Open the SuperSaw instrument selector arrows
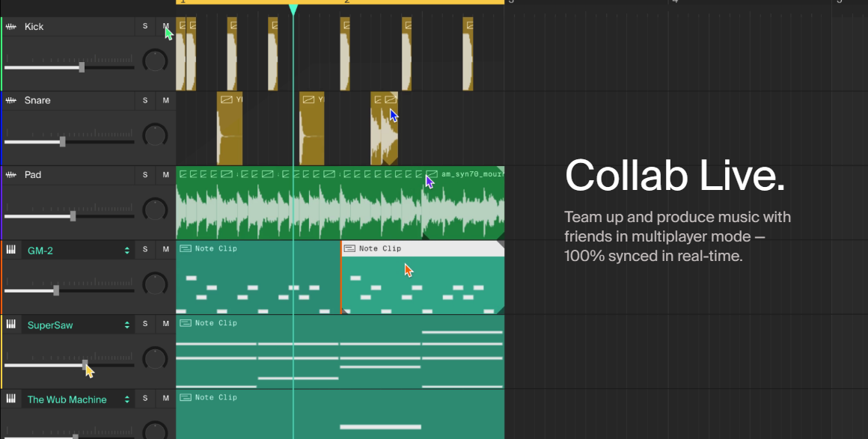Viewport: 868px width, 439px height. [x=126, y=325]
